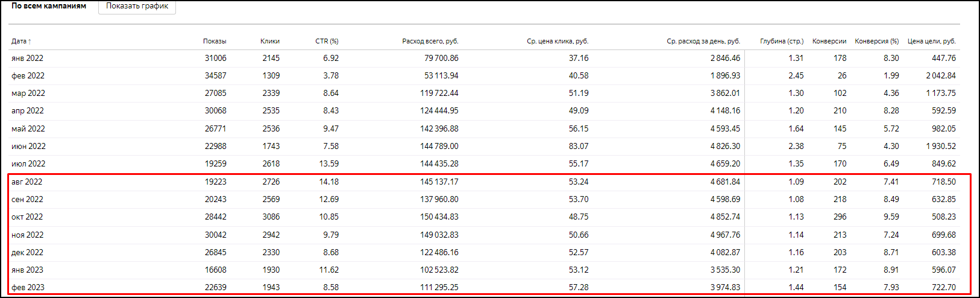
Task: Click the янв 2022 date cell
Action: (x=27, y=59)
